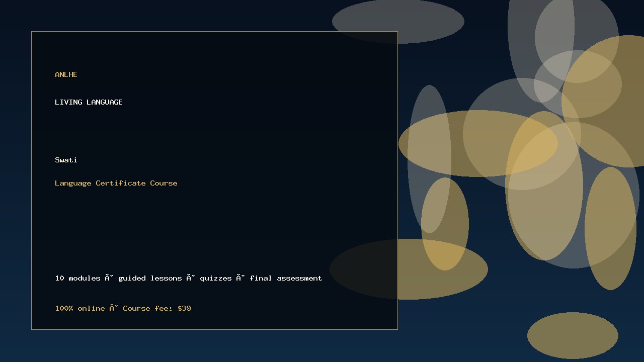644x362 pixels.
Task: Click the 100% online course fee line
Action: 123,308
